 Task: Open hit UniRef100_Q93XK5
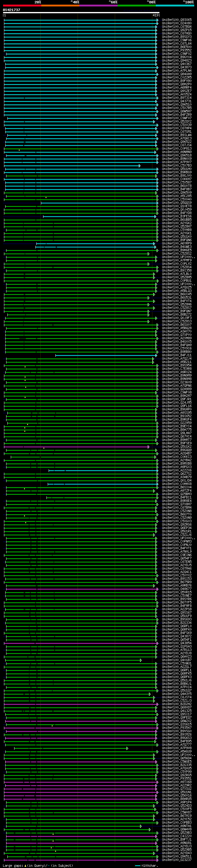pos(177,20)
